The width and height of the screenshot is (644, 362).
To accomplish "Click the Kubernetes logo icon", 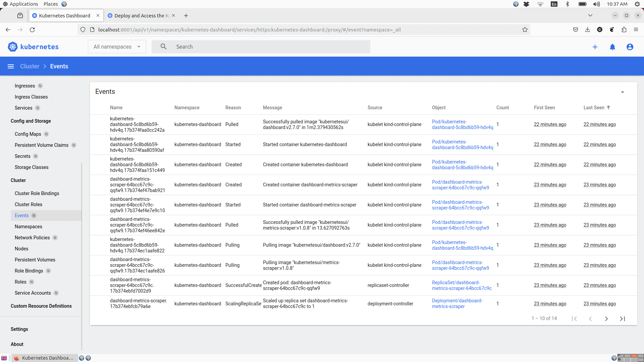I will (x=13, y=47).
